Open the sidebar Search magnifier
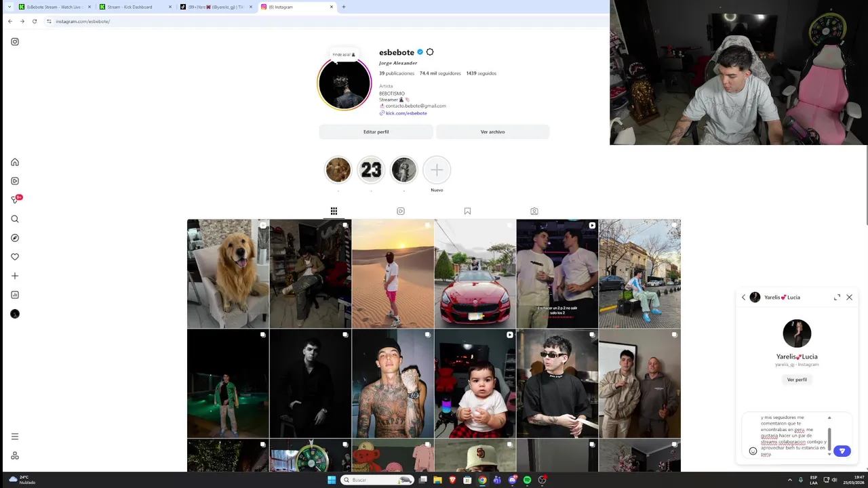868x488 pixels. coord(15,219)
